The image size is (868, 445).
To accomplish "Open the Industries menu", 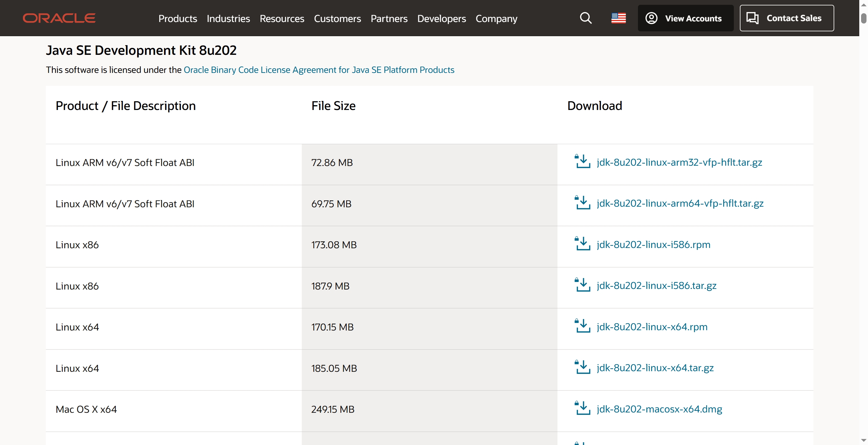I will 228,18.
